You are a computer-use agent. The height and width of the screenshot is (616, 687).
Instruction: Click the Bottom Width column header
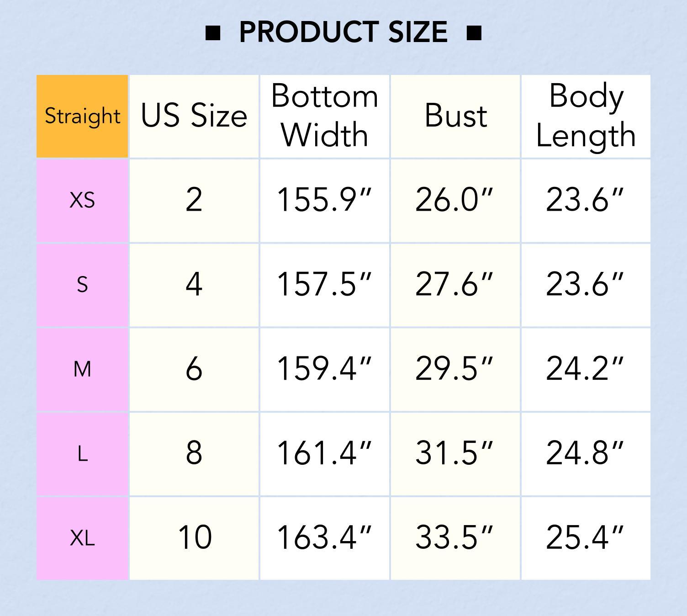(x=325, y=116)
